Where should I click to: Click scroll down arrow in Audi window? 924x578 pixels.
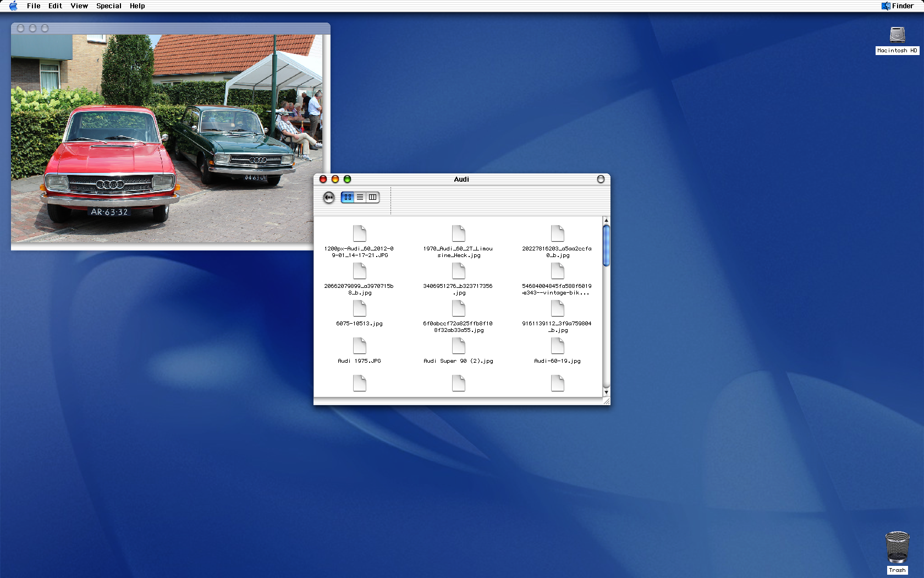click(x=606, y=392)
